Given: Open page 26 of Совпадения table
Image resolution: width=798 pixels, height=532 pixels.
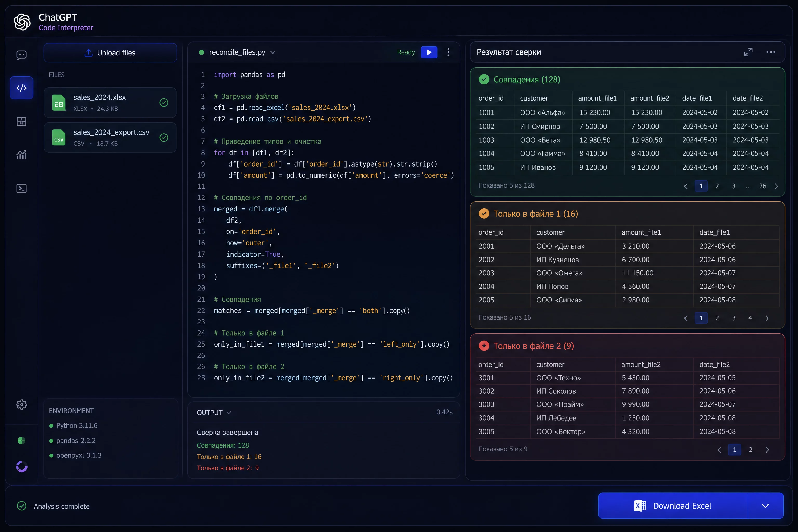Looking at the screenshot, I should click(x=763, y=186).
